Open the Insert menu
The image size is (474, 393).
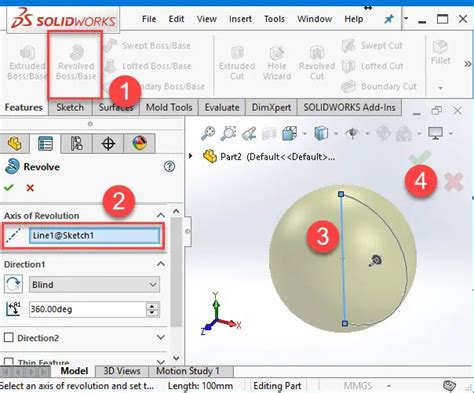(x=240, y=19)
